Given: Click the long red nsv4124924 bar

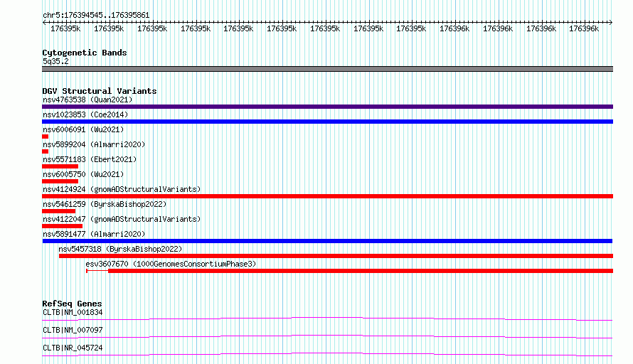Looking at the screenshot, I should (x=327, y=196).
